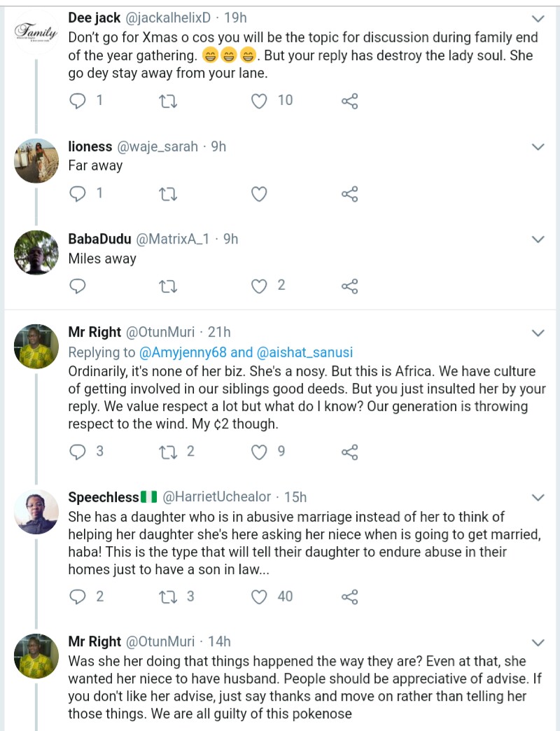Reply to Dee jack's Xmas tweet

(78, 101)
